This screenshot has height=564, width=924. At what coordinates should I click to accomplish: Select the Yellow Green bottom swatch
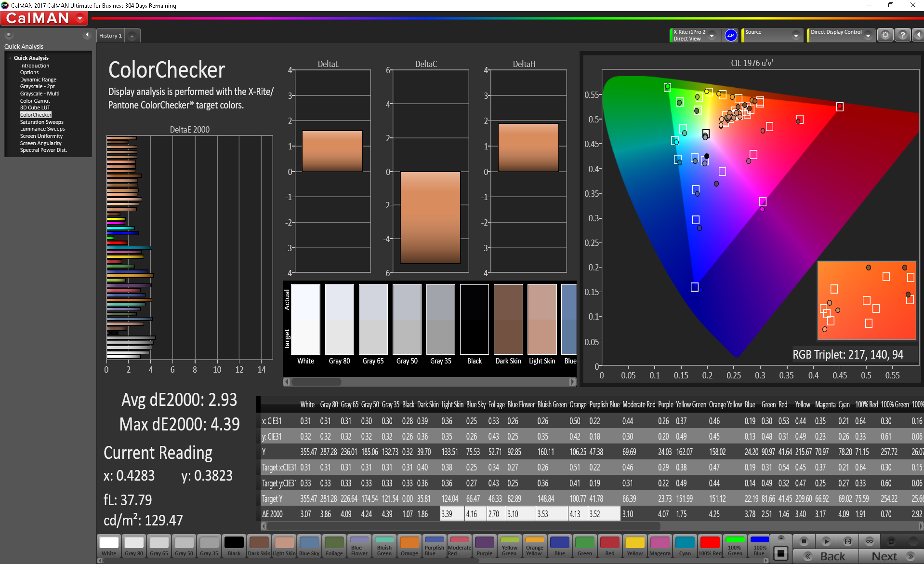[510, 546]
